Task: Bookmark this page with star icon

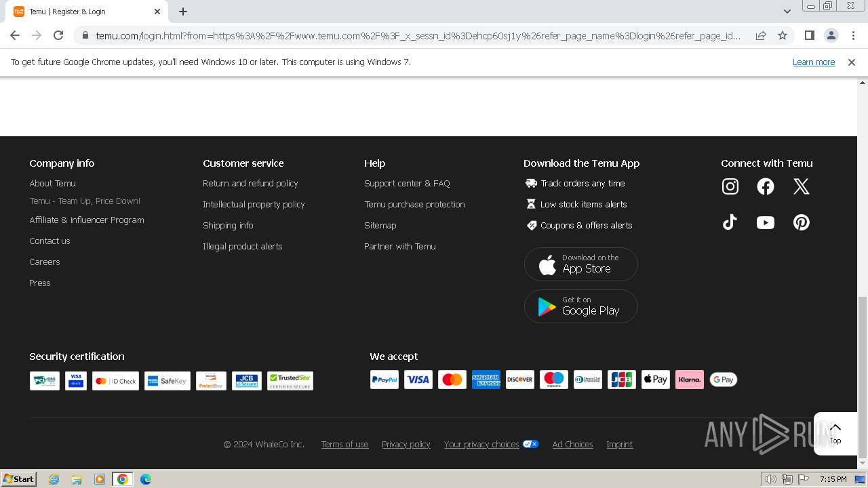Action: [783, 35]
